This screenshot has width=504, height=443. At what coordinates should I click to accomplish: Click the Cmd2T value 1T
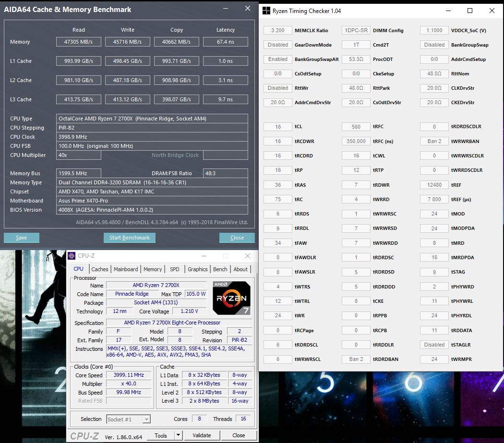[x=356, y=45]
